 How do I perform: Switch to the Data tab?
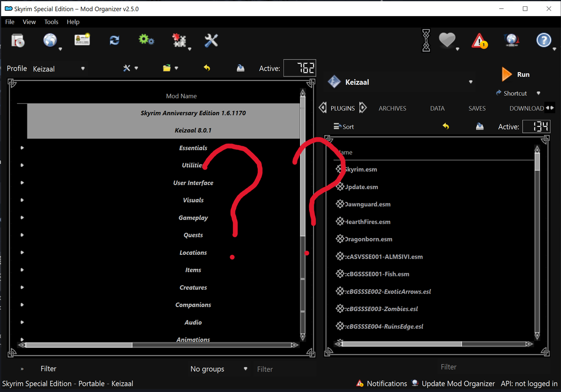click(x=437, y=108)
